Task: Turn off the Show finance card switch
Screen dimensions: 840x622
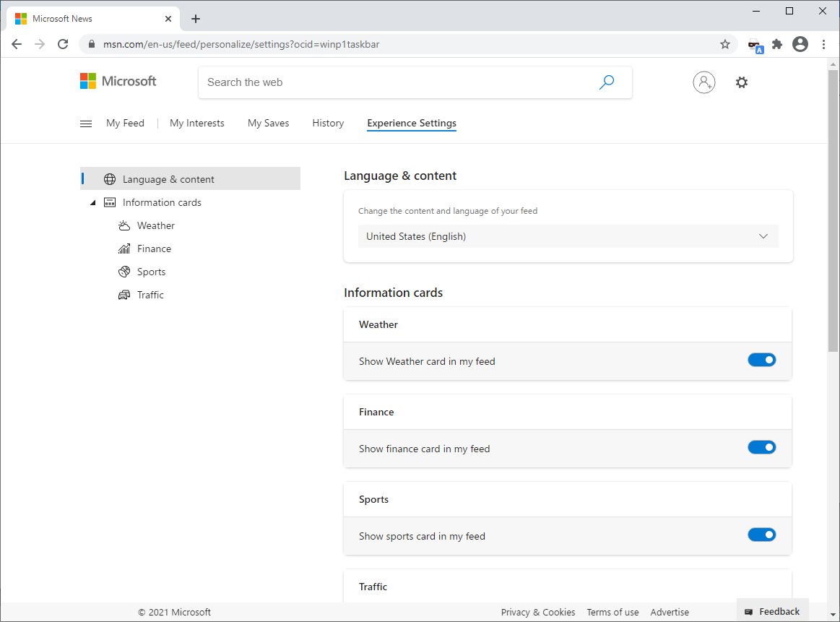Action: (x=762, y=447)
